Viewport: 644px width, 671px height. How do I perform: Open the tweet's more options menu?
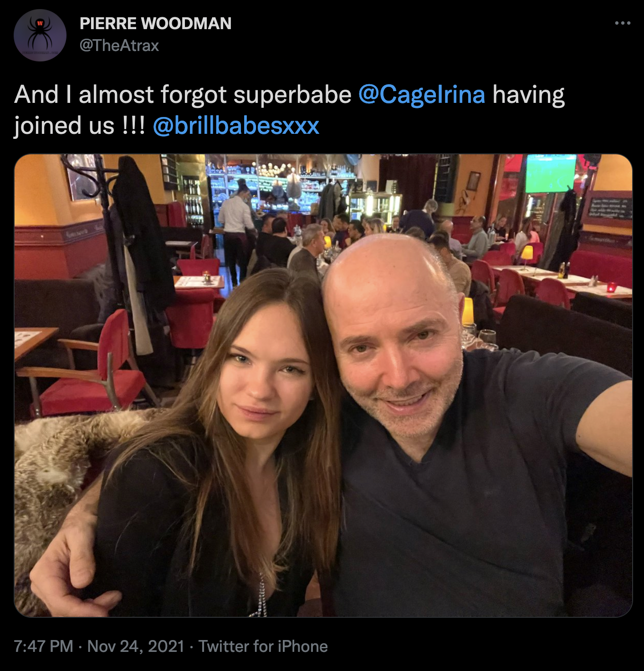pyautogui.click(x=622, y=23)
